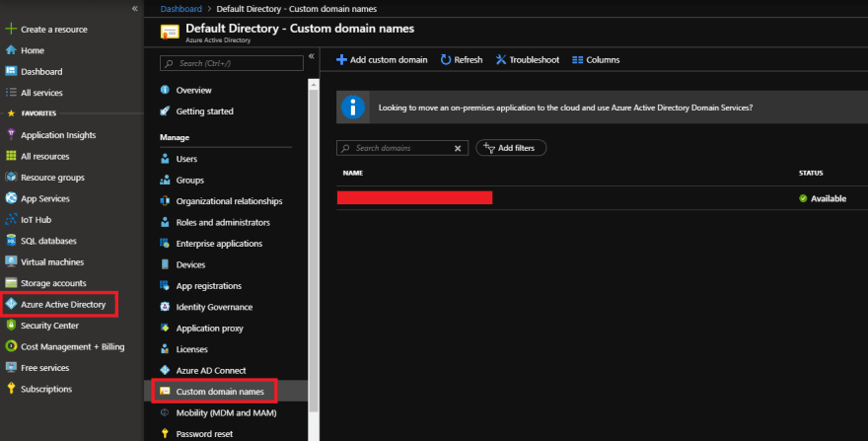Viewport: 868px width, 441px height.
Task: Focus the Search (Ctrl+/) menu box
Action: [232, 63]
